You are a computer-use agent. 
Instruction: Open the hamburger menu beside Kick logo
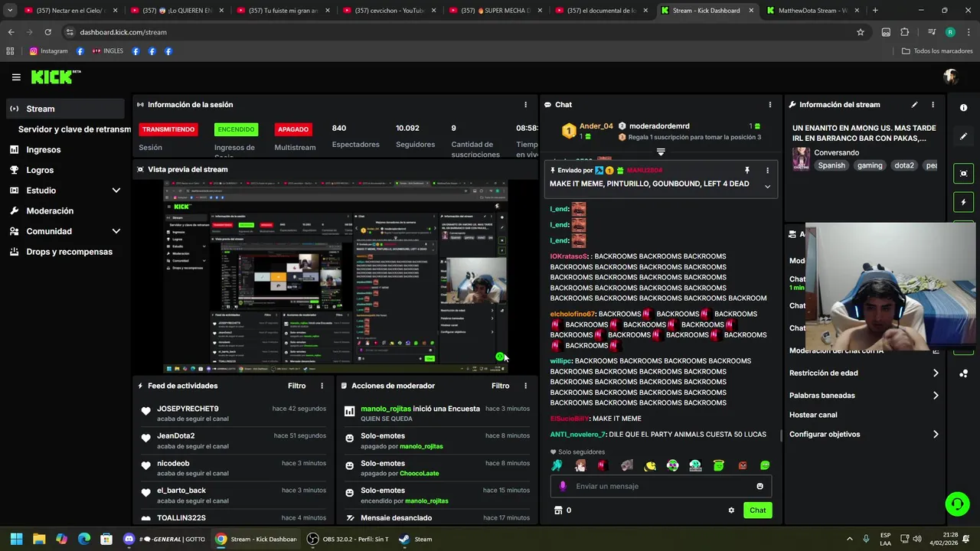point(16,77)
